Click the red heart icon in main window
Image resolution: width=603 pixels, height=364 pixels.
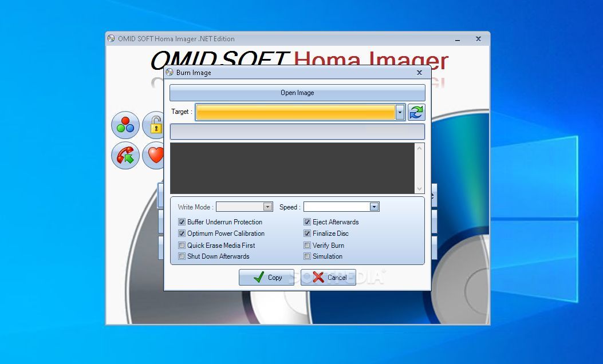point(153,155)
